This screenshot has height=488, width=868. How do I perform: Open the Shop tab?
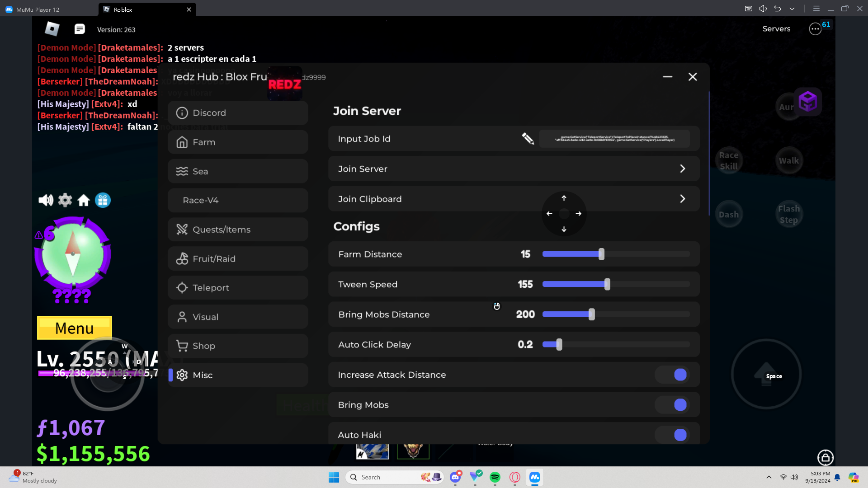pyautogui.click(x=238, y=346)
